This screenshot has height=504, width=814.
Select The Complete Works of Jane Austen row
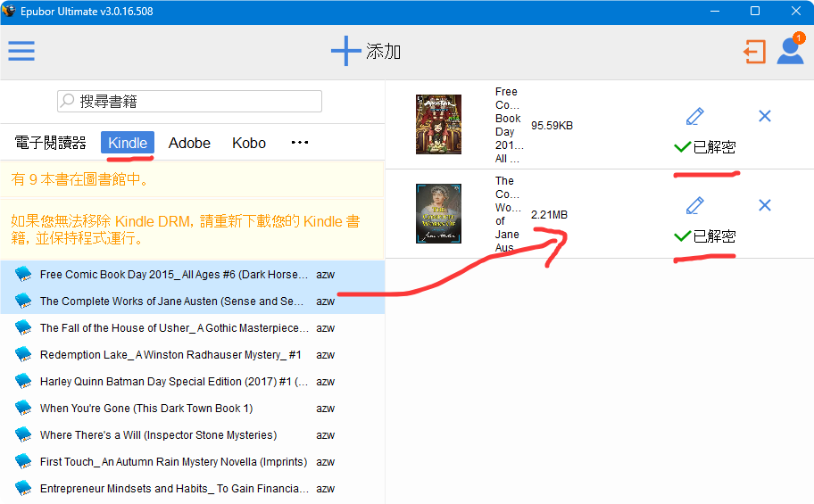[x=193, y=301]
